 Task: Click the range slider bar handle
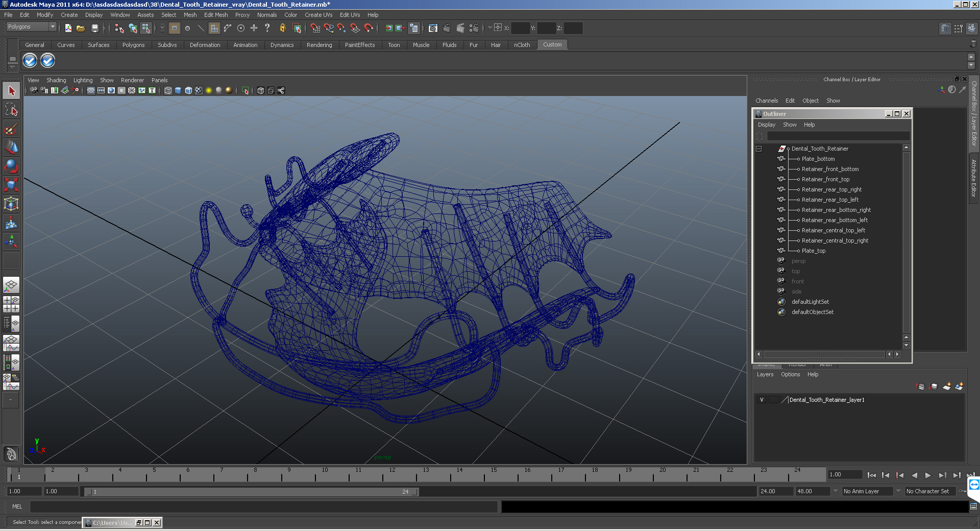point(251,492)
